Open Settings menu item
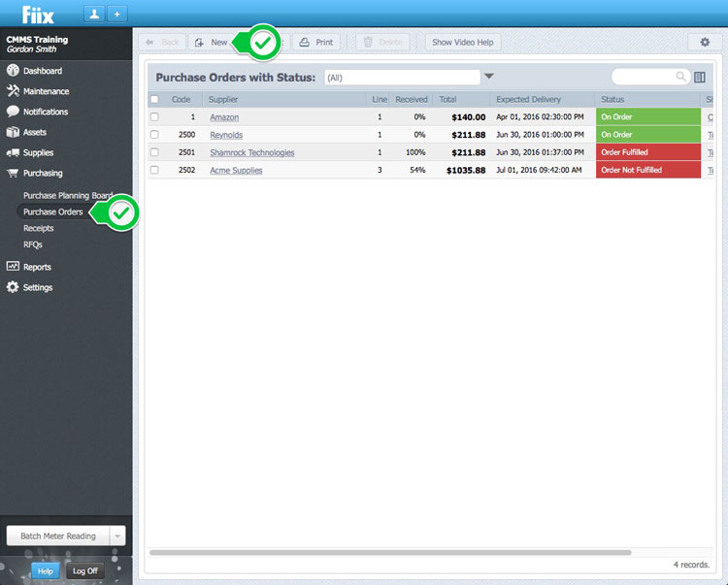The width and height of the screenshot is (728, 585). (38, 287)
